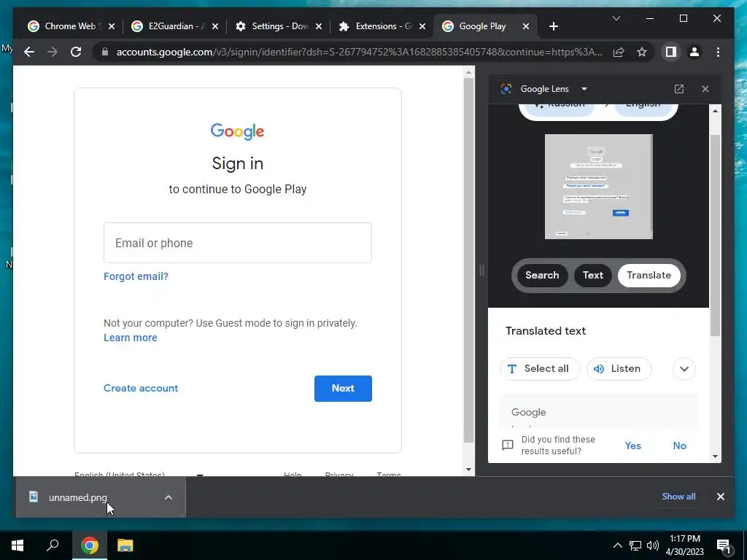The height and width of the screenshot is (560, 747).
Task: Focus the Email or phone field
Action: pyautogui.click(x=238, y=243)
